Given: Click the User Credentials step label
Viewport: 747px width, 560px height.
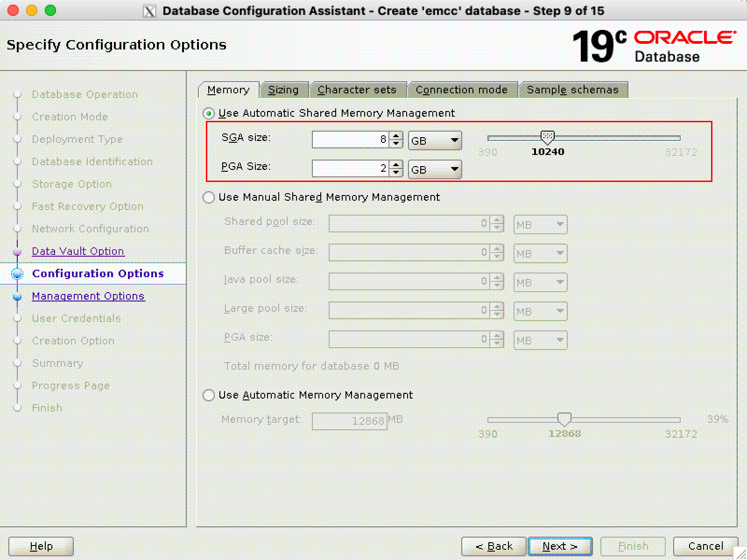Looking at the screenshot, I should point(77,318).
